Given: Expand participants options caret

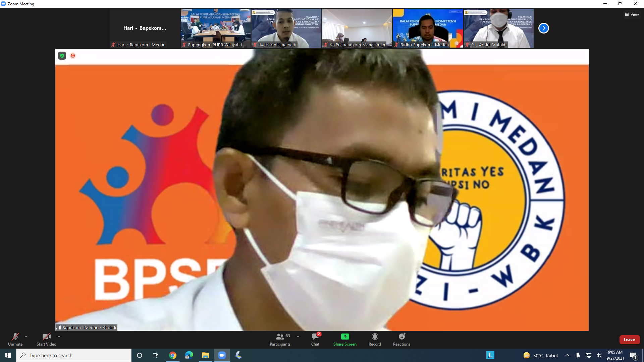Looking at the screenshot, I should coord(298,337).
